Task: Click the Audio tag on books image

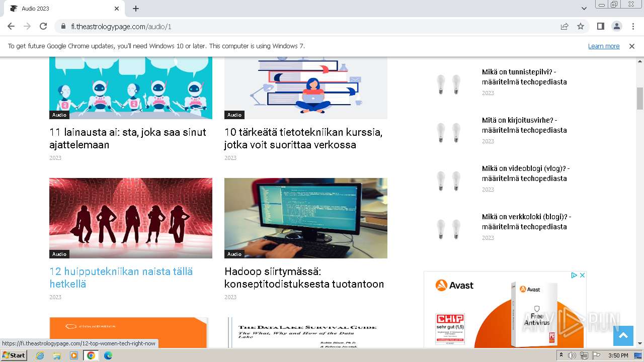Action: click(234, 115)
